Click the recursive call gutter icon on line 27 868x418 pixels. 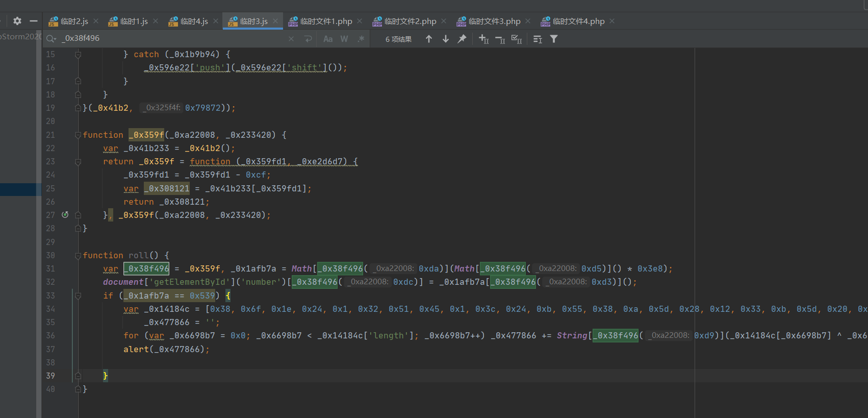click(x=65, y=215)
